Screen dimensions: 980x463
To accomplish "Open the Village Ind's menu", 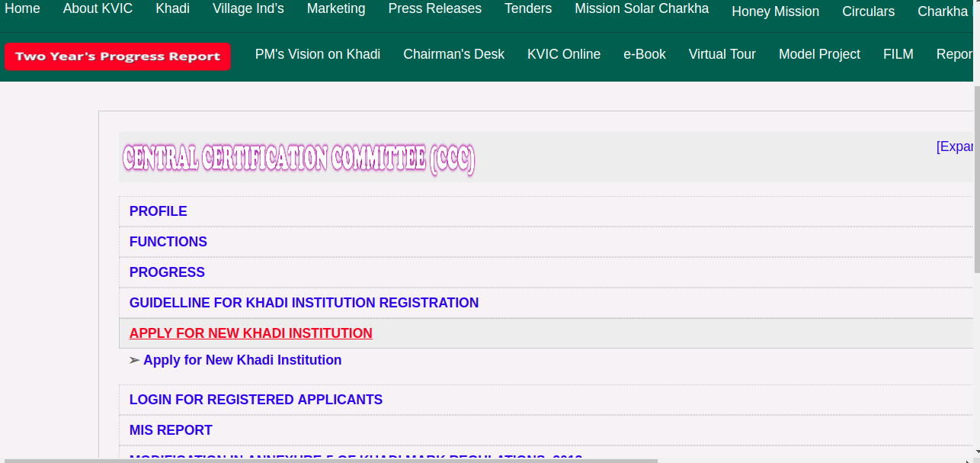I will 248,9.
